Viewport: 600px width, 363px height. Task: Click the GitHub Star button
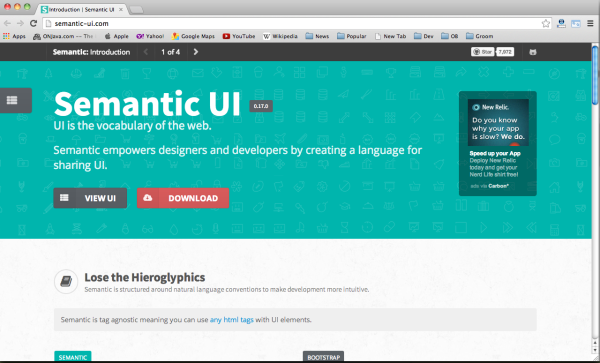(x=482, y=52)
